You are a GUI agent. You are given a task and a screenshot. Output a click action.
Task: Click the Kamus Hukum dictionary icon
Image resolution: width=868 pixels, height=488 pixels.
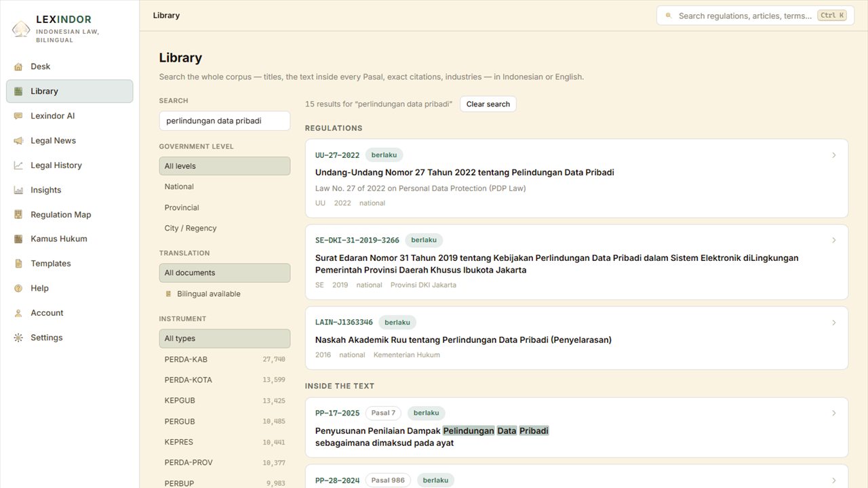tap(18, 239)
